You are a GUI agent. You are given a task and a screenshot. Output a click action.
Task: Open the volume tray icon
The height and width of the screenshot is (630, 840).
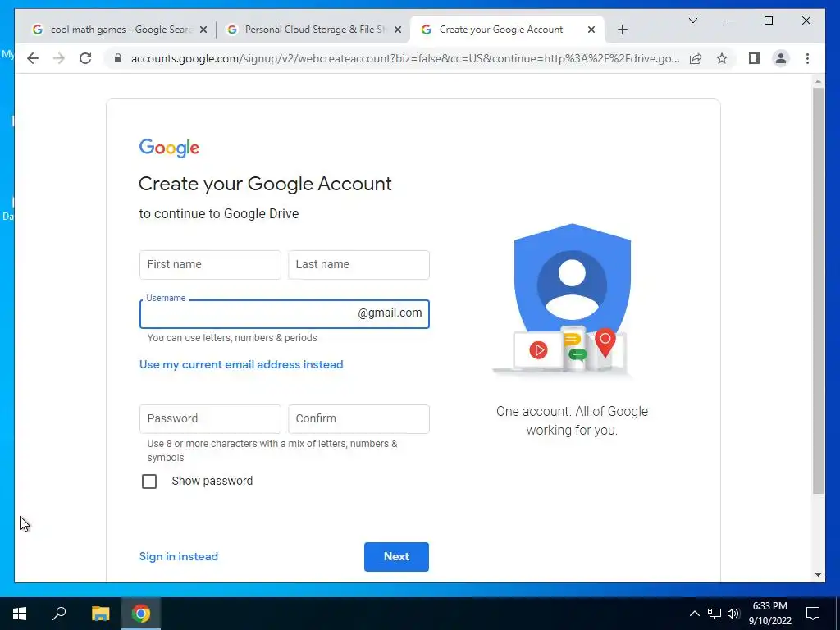click(x=733, y=614)
